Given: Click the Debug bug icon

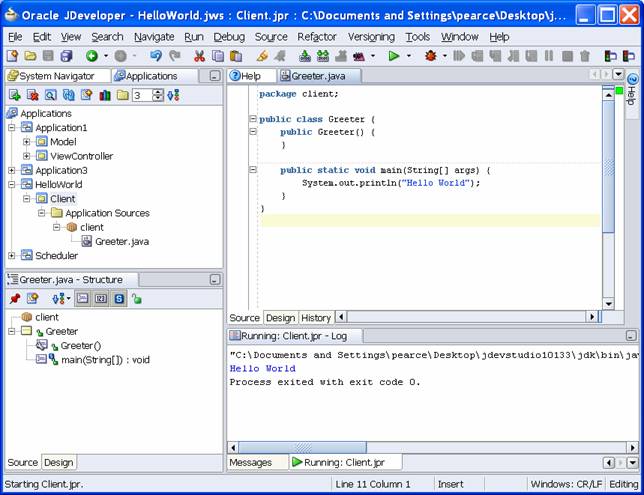Looking at the screenshot, I should [430, 55].
